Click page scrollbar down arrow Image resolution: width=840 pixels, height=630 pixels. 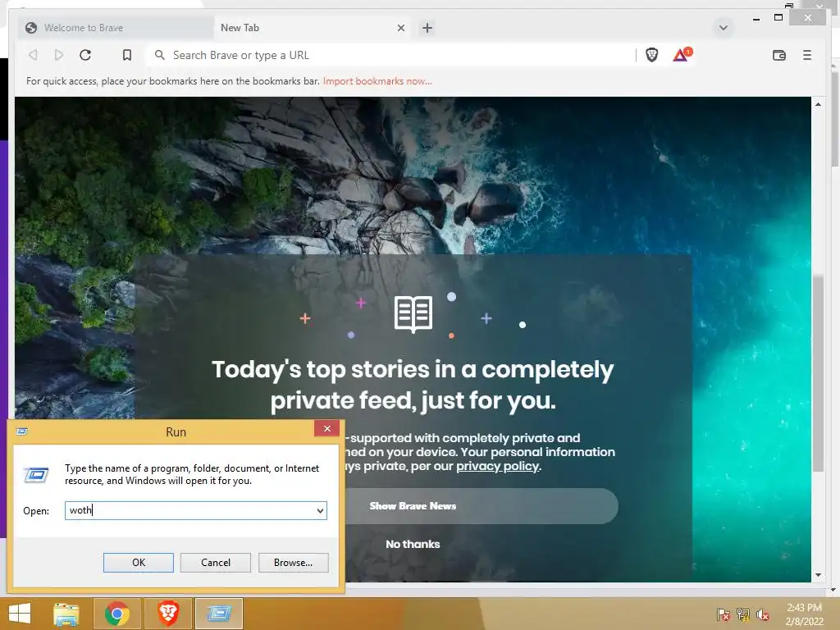pyautogui.click(x=818, y=575)
